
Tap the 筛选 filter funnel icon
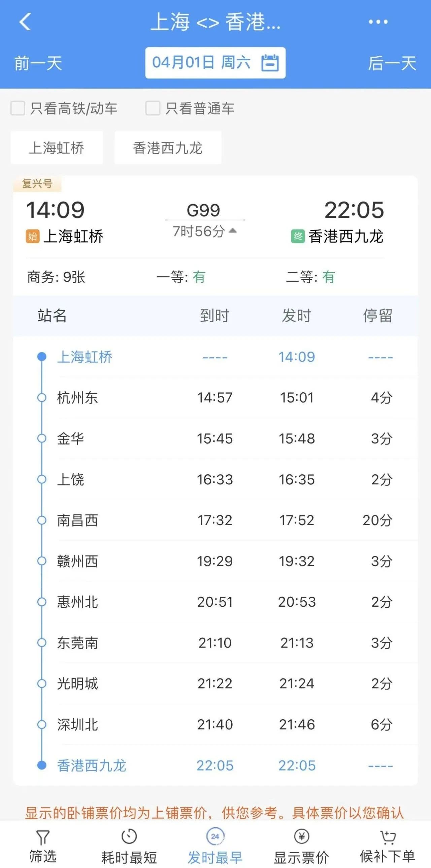[43, 837]
